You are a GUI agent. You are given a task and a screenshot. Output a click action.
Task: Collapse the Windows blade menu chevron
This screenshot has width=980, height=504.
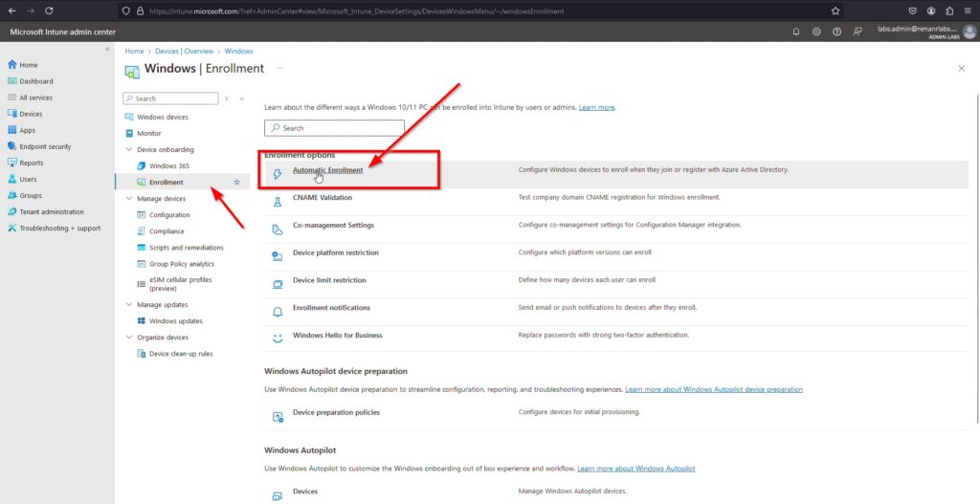tap(242, 99)
